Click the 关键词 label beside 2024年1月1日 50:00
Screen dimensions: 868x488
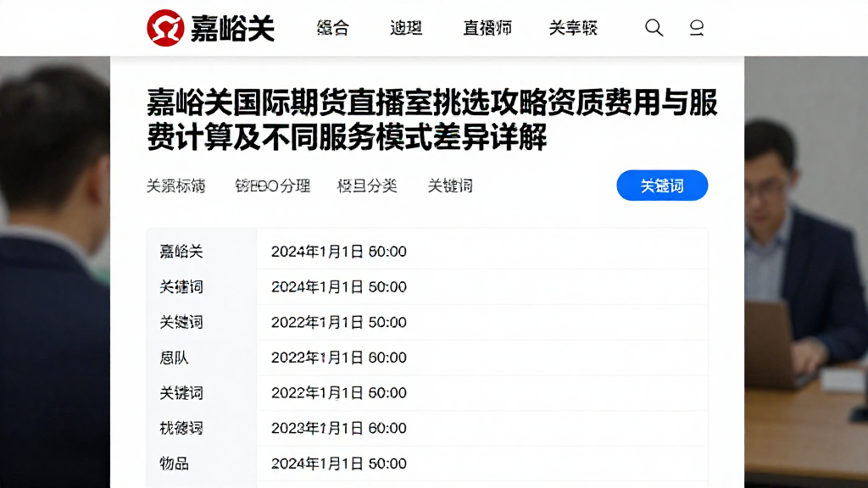point(181,287)
